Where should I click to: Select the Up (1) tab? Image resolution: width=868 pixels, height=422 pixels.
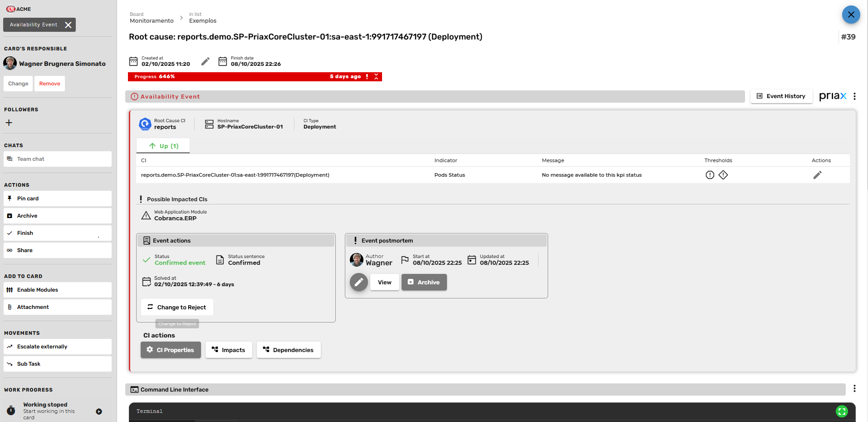point(163,146)
